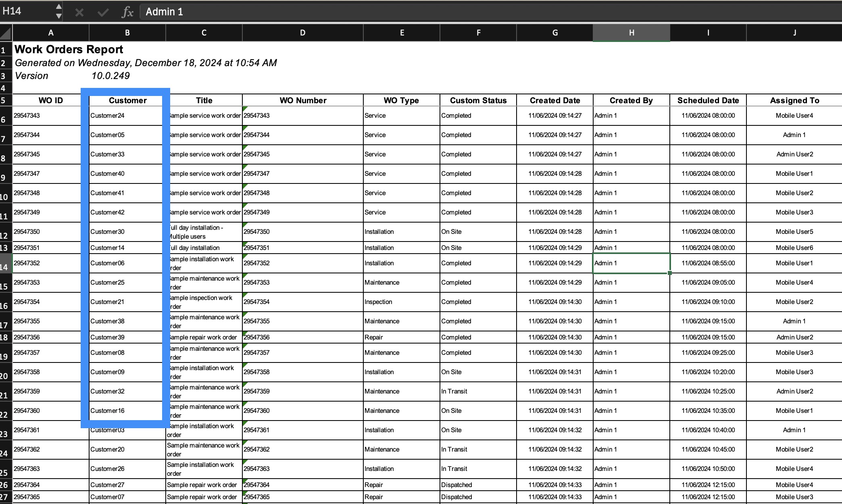The width and height of the screenshot is (842, 504).
Task: Click the Custom Status header cell
Action: [478, 100]
